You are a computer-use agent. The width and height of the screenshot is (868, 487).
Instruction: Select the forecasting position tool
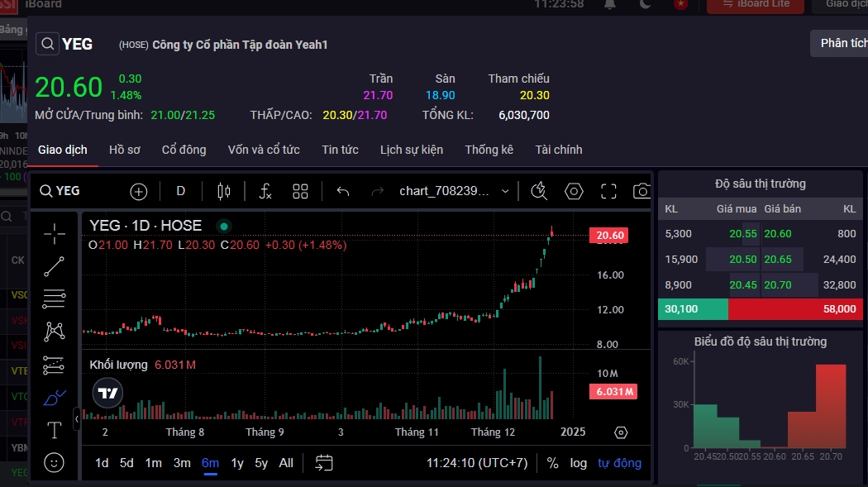(x=55, y=365)
